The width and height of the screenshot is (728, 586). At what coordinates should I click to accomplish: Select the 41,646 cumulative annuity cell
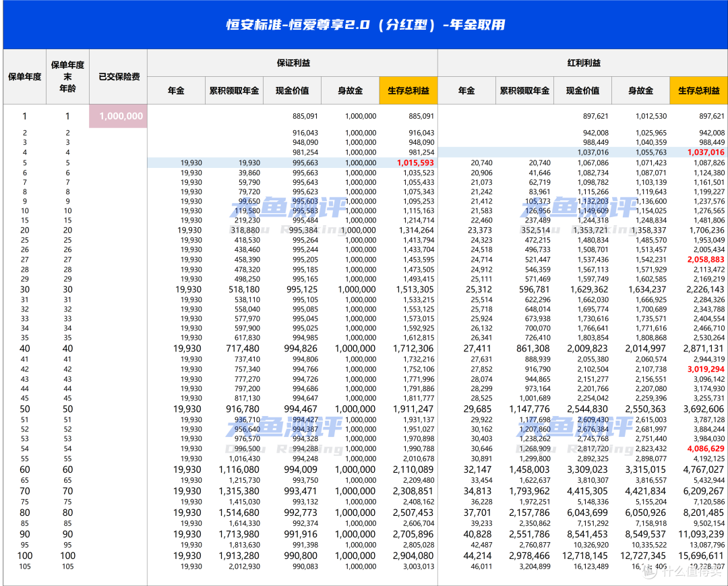pyautogui.click(x=539, y=173)
